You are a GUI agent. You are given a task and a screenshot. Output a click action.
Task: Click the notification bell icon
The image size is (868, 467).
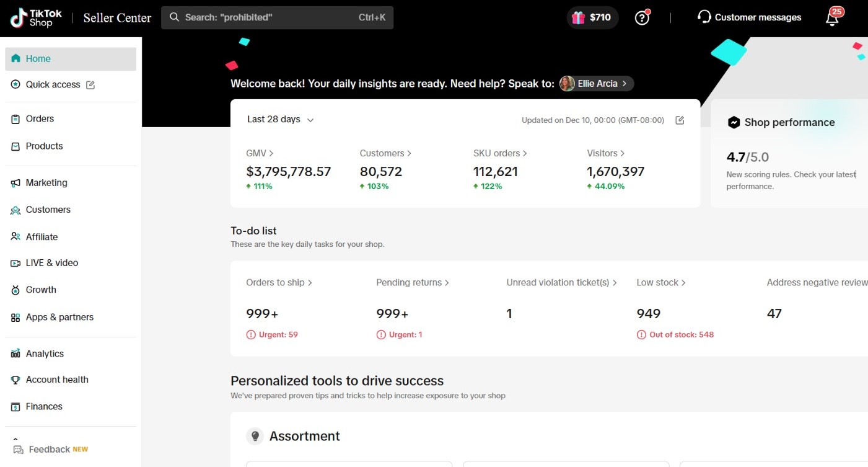[x=832, y=18]
